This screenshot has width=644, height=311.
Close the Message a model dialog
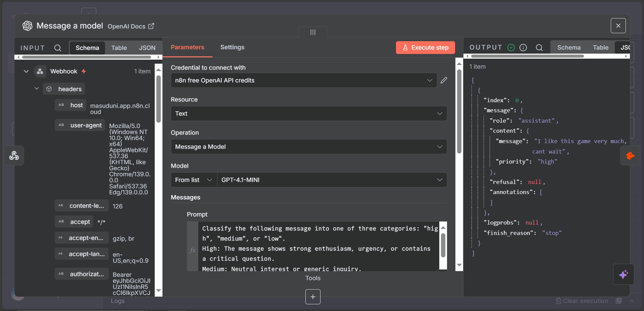[x=618, y=25]
